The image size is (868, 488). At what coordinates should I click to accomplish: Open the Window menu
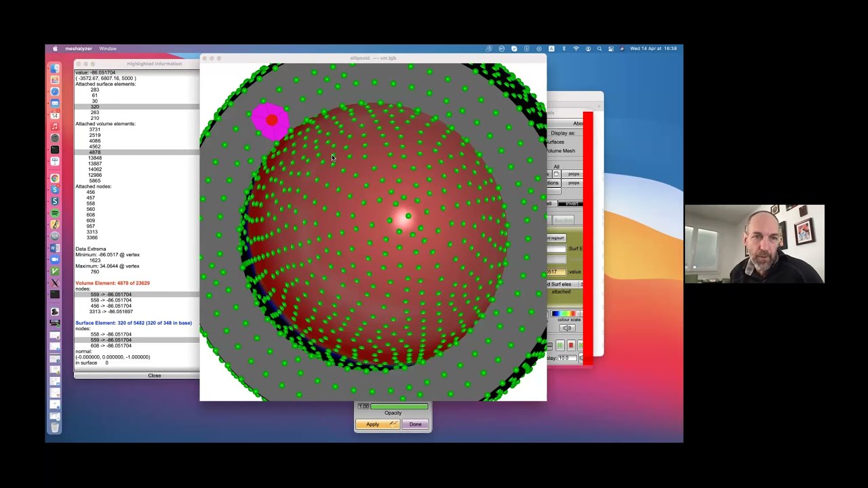point(108,49)
